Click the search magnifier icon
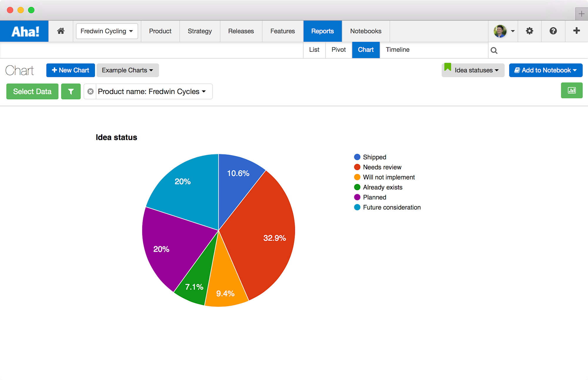 click(x=494, y=51)
